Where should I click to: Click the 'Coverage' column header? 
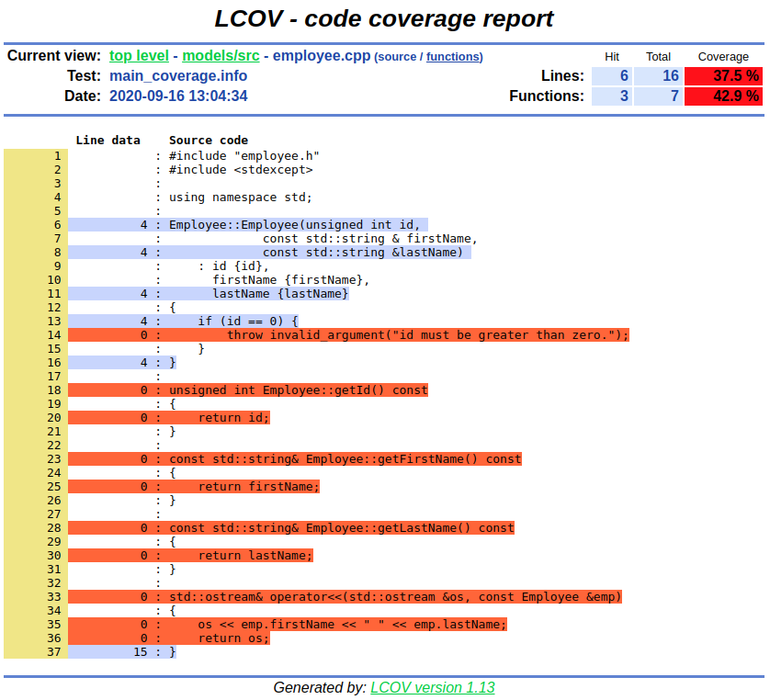[x=723, y=57]
